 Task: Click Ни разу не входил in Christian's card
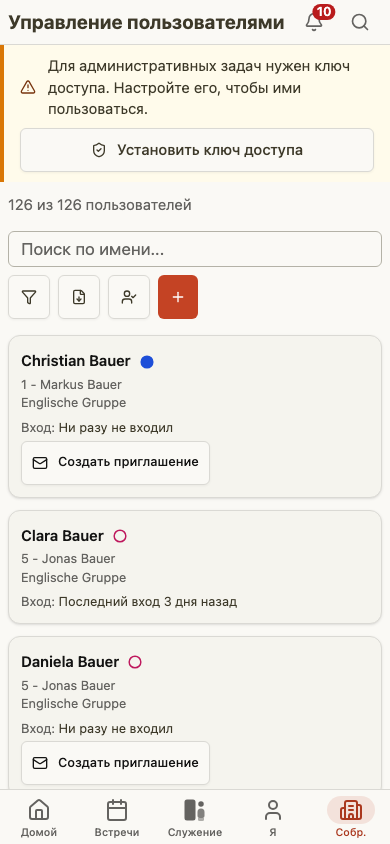coord(116,428)
